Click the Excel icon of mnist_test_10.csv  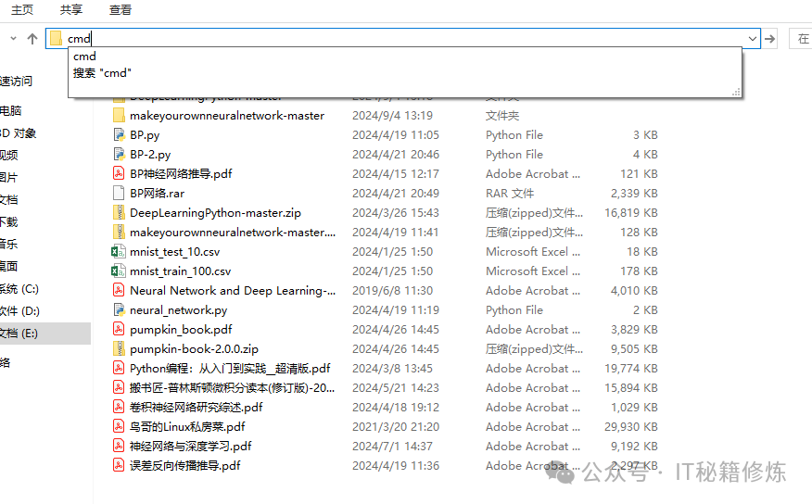119,252
